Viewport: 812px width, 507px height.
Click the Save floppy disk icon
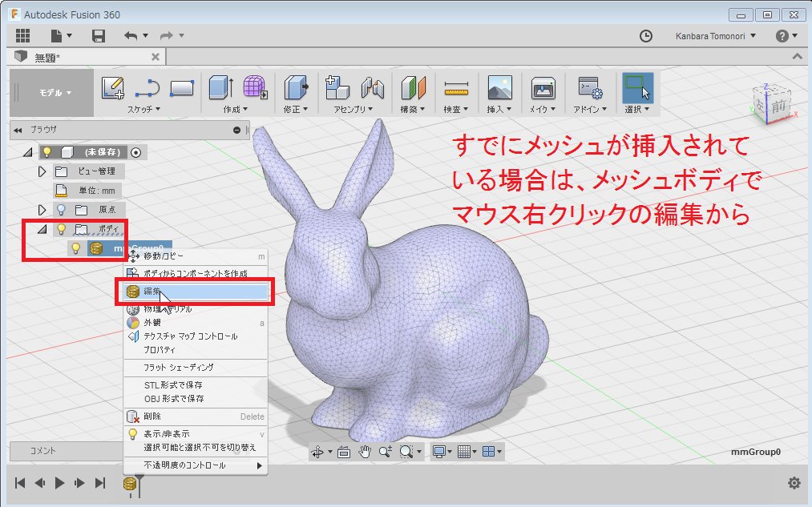point(99,36)
